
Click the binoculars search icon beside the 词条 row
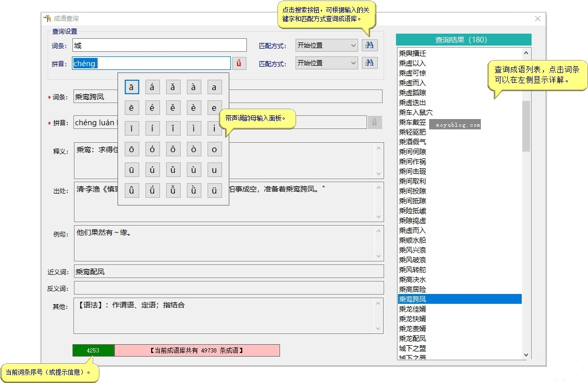[370, 46]
